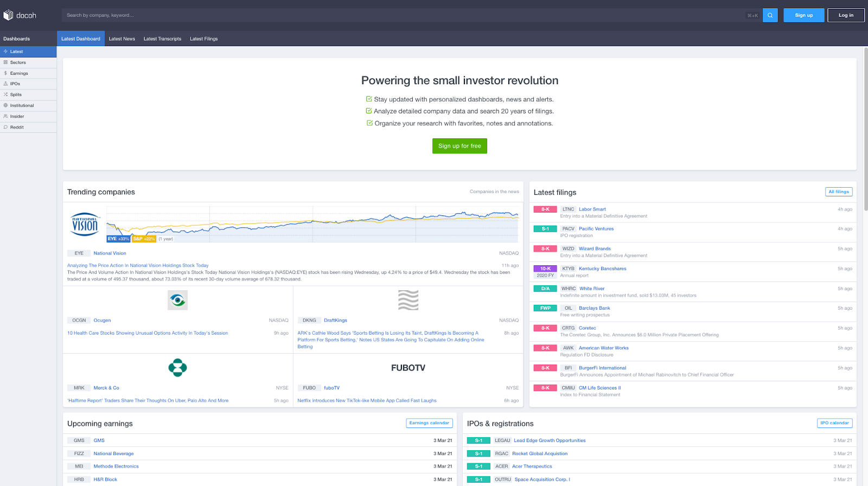Click the National Vision logo

(x=85, y=224)
